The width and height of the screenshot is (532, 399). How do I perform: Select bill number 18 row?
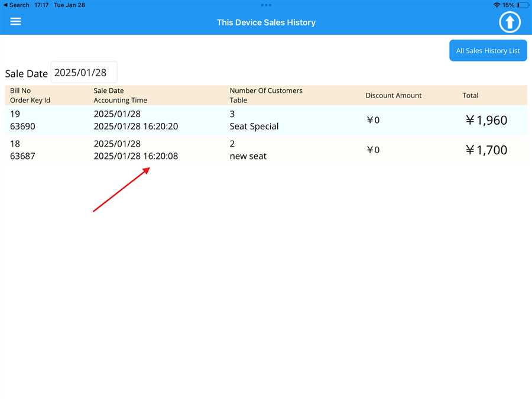16,144
